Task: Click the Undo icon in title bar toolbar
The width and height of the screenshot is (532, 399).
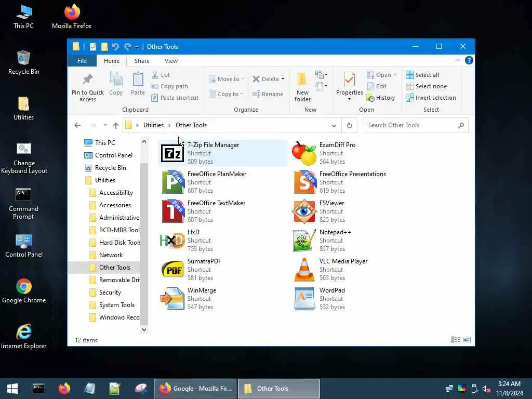Action: pos(115,46)
